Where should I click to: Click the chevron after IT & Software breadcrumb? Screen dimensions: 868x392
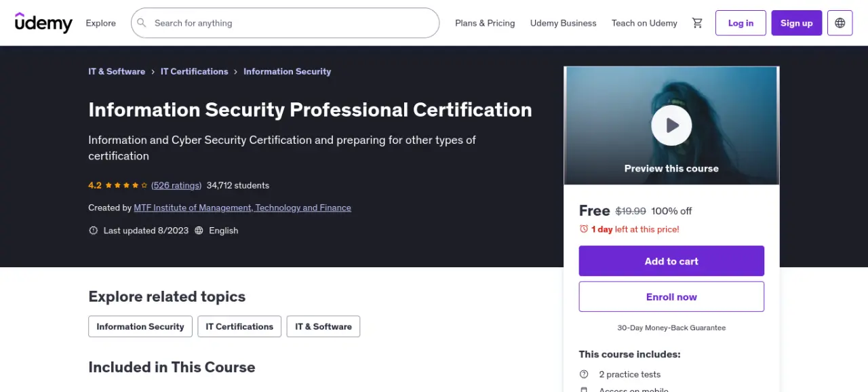coord(153,71)
